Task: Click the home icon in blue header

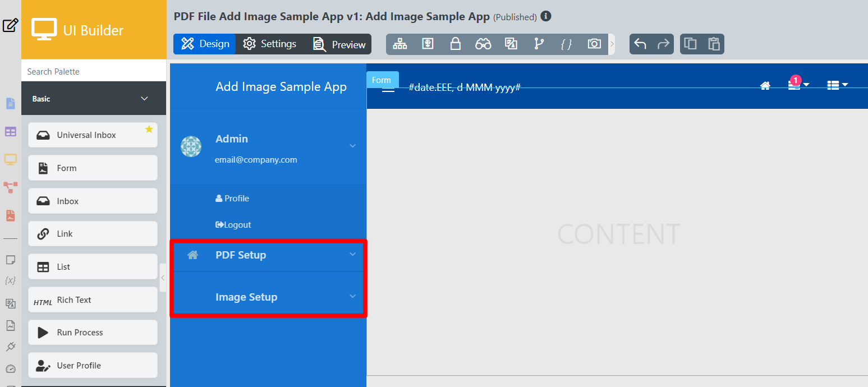Action: [x=765, y=86]
